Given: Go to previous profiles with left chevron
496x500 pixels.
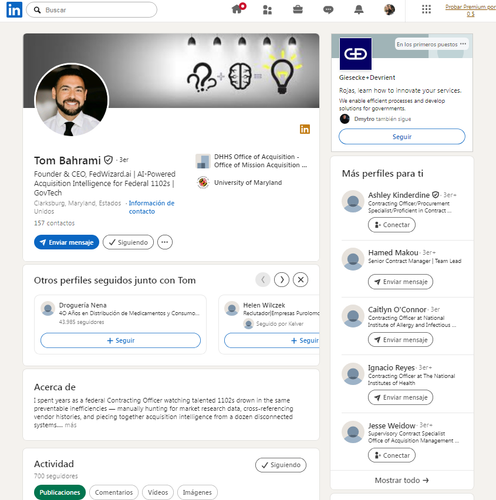Looking at the screenshot, I should coord(263,280).
